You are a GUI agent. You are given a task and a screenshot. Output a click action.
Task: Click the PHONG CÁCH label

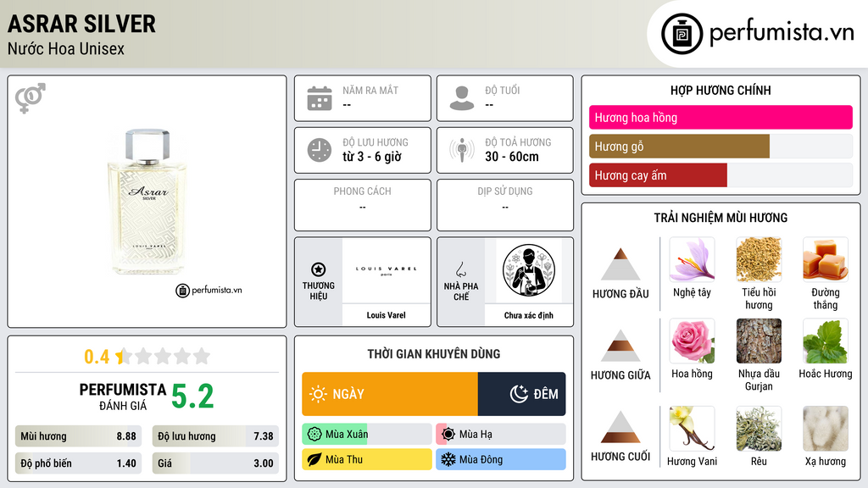363,191
